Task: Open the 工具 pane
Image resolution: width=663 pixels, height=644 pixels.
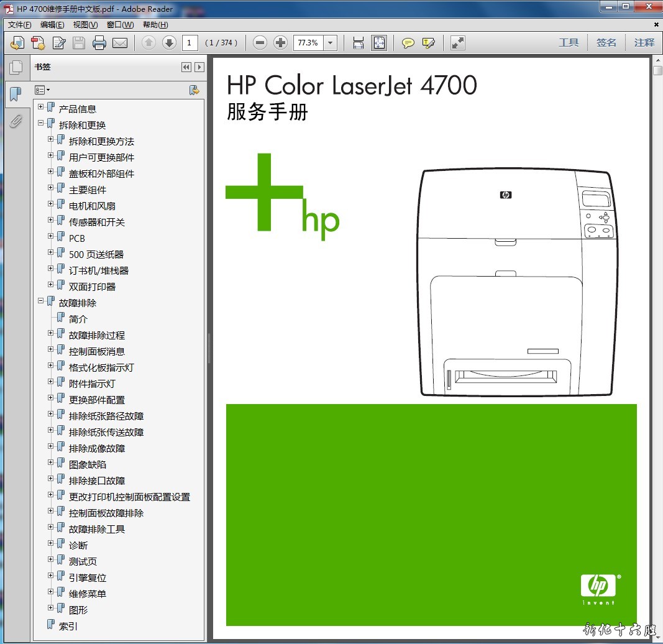Action: (569, 43)
